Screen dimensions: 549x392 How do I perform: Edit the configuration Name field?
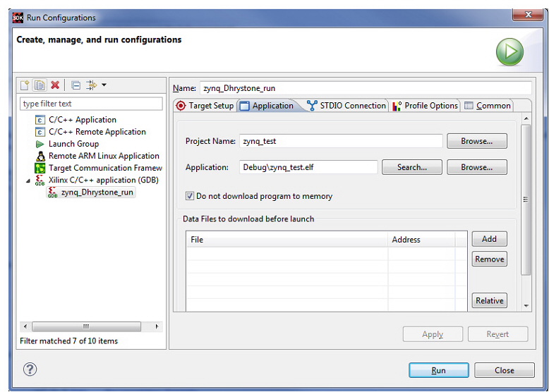tap(366, 88)
